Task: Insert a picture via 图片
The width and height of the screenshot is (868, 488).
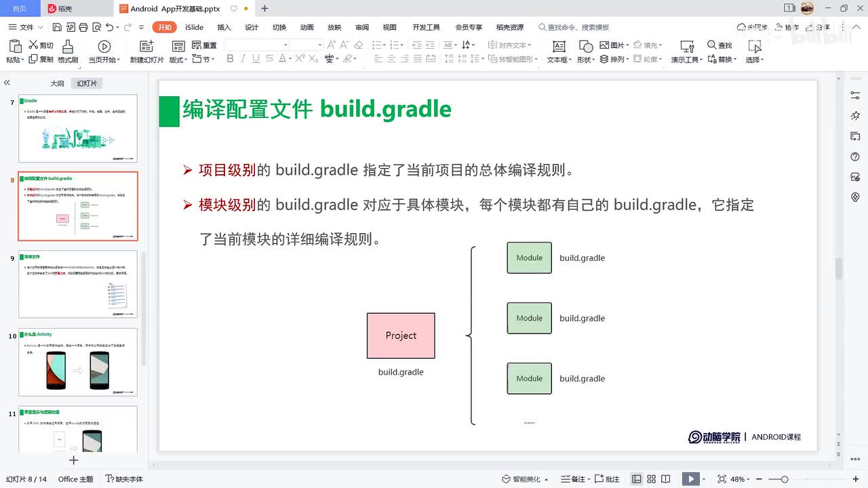Action: 614,45
